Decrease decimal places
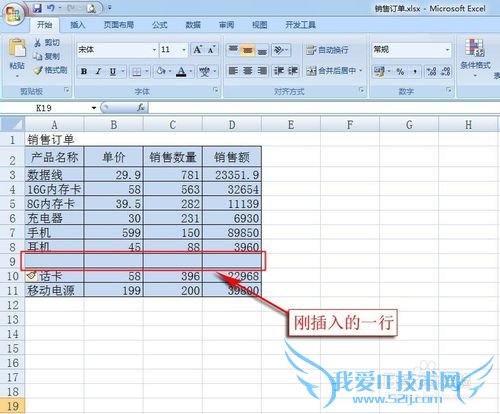This screenshot has width=500, height=414. pos(446,71)
